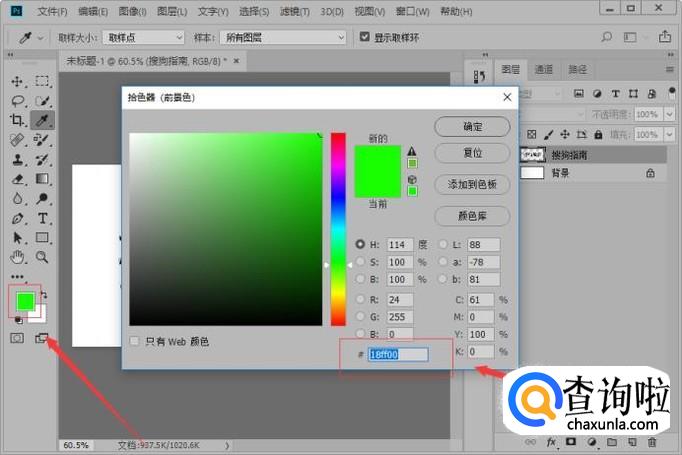Screen dimensions: 682x455
Task: Select the Hand tool
Action: [17, 258]
